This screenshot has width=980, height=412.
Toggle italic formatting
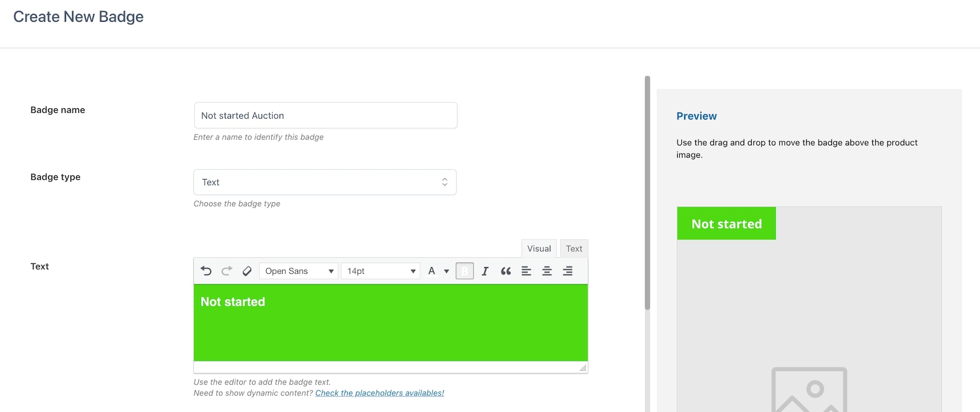pos(485,271)
